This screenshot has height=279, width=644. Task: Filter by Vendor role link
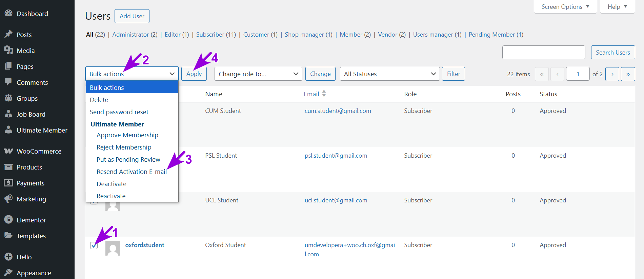coord(392,35)
